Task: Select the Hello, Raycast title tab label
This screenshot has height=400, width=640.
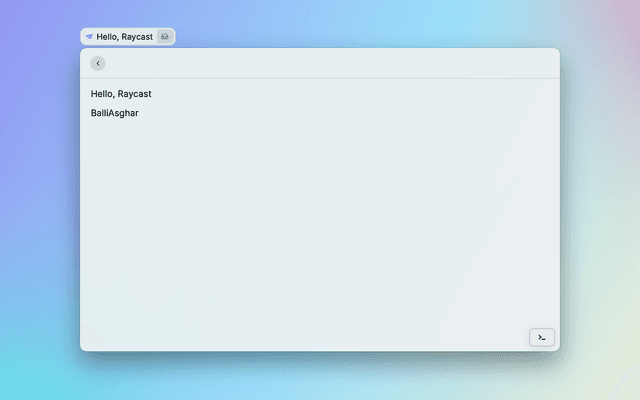Action: [x=125, y=36]
